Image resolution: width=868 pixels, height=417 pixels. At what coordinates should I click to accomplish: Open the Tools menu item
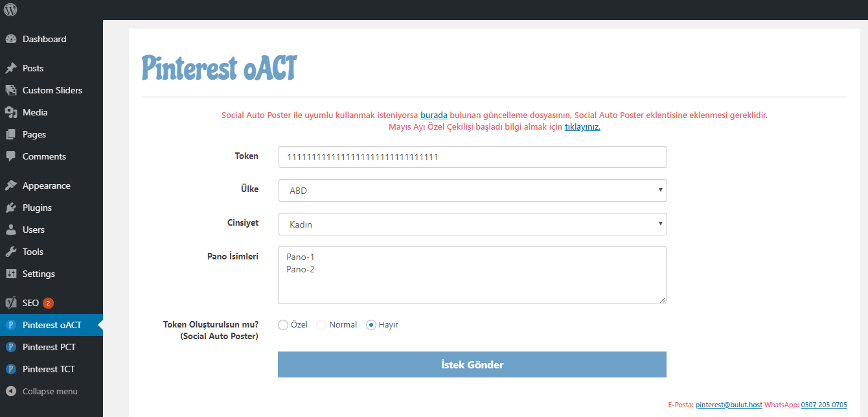point(51,252)
